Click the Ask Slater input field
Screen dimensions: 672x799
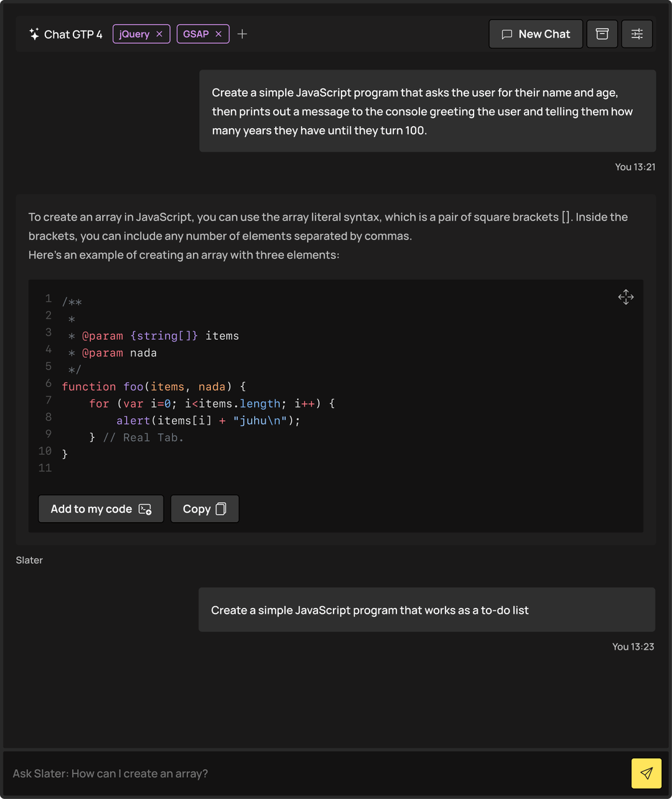tap(249, 773)
